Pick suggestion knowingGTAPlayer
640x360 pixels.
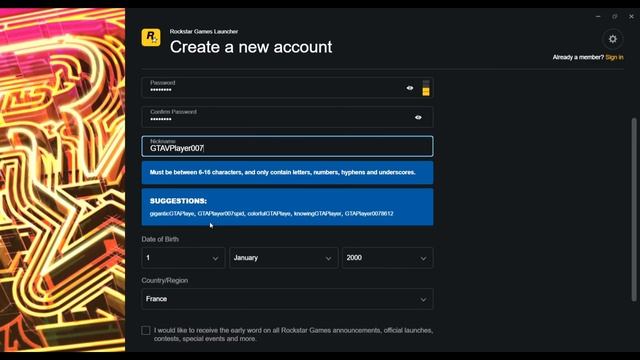tap(318, 213)
